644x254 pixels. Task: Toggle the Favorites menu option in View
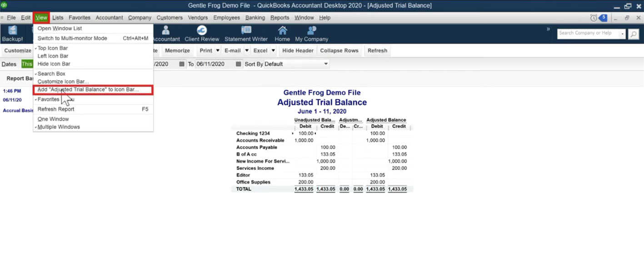coord(49,99)
